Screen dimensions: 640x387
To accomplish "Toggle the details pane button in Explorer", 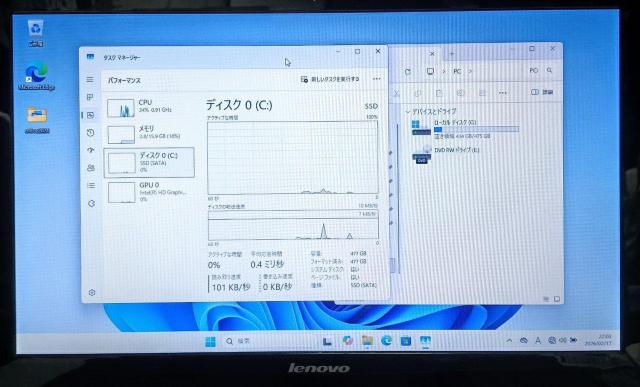I will click(x=542, y=92).
